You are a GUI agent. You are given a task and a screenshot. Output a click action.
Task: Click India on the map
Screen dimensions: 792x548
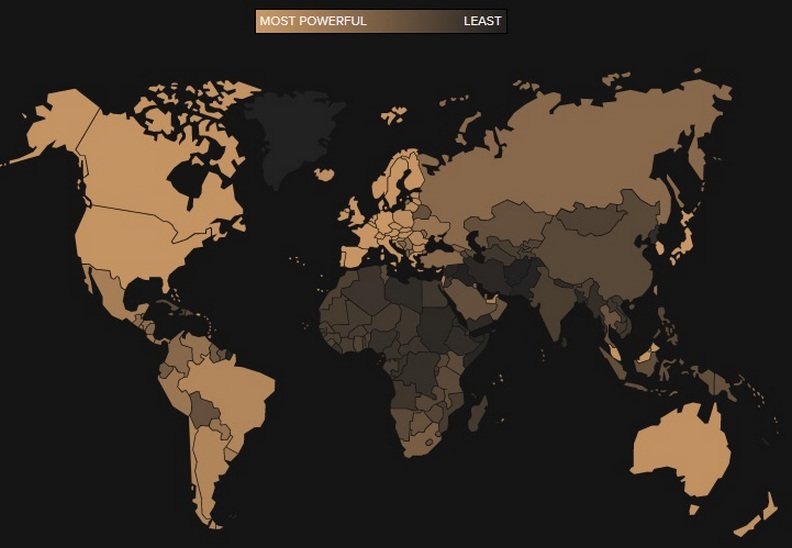(543, 305)
